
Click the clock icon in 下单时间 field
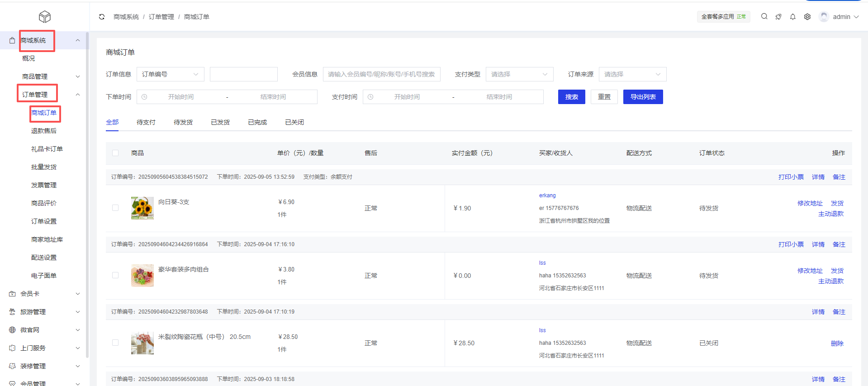[144, 97]
